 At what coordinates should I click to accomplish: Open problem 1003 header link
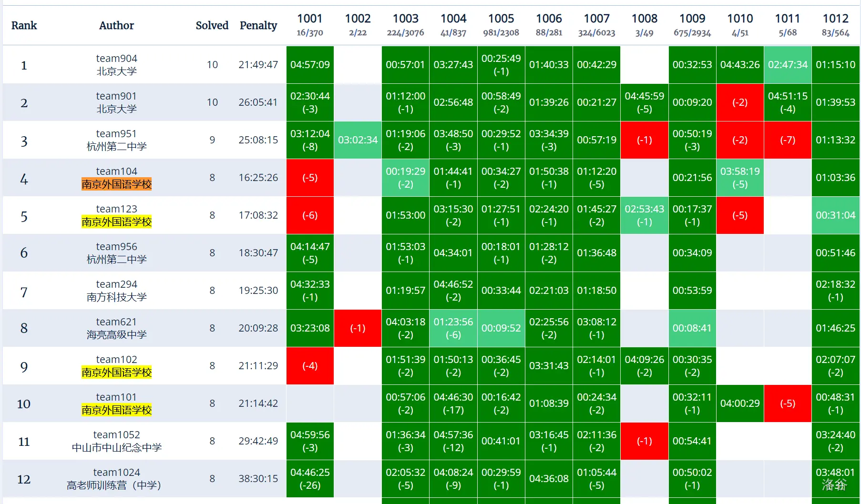coord(406,19)
